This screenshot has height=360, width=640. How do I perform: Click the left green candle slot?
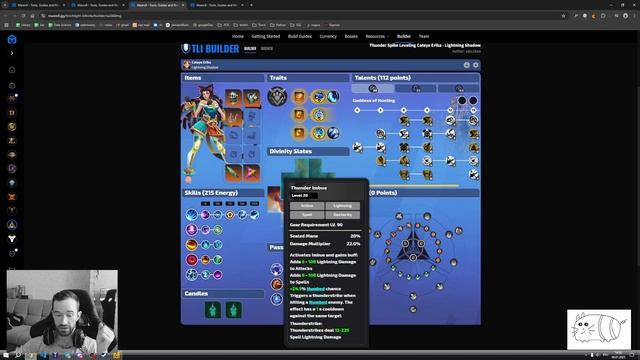tap(213, 310)
